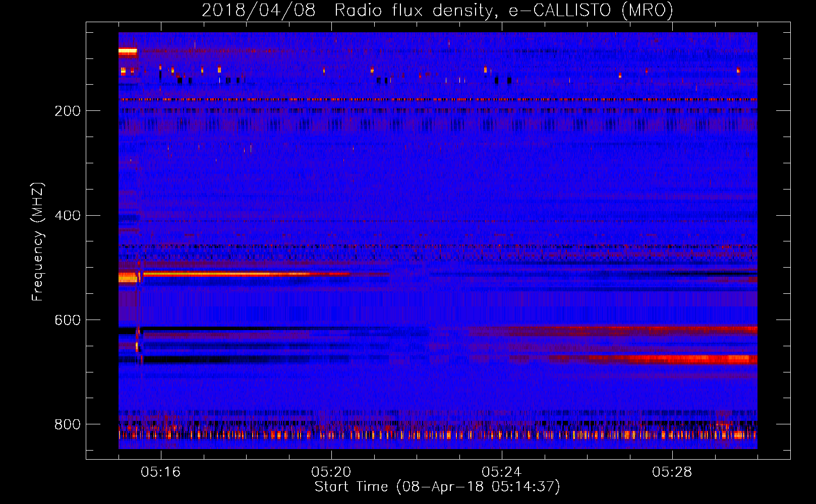Select the 'Frequency (MHZ)' axis label
Viewport: 816px width, 504px height.
click(x=38, y=242)
